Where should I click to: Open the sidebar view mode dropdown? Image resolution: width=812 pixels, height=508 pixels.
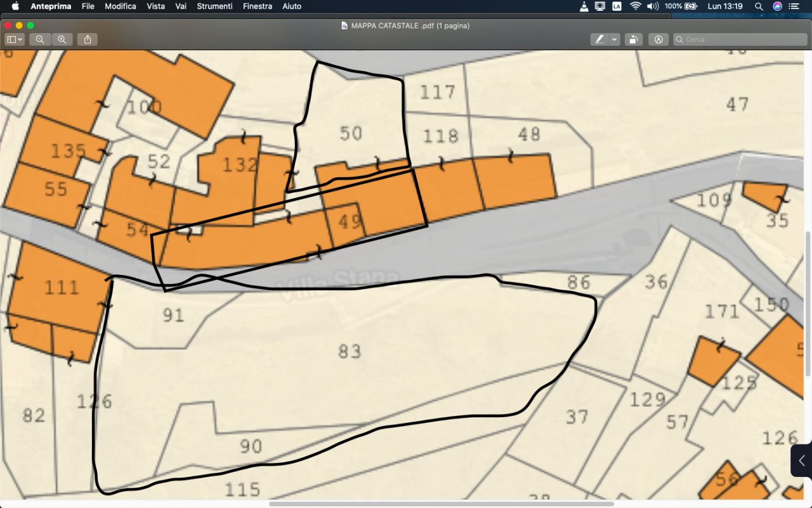pos(14,39)
